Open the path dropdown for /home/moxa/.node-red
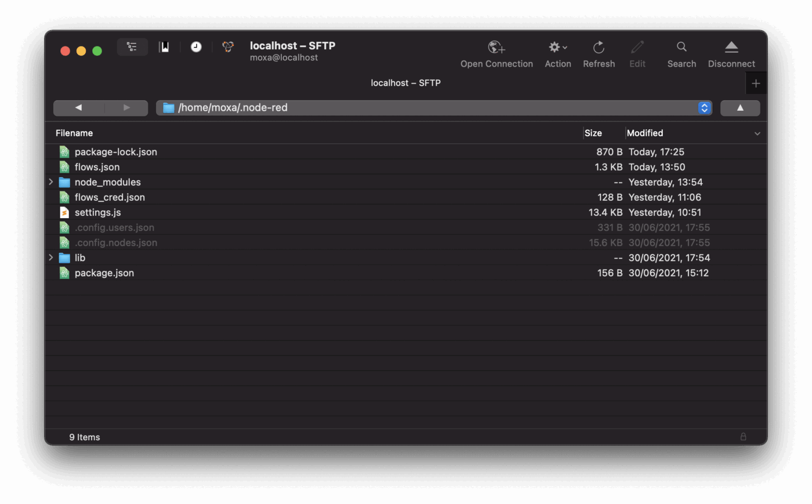 [x=704, y=108]
